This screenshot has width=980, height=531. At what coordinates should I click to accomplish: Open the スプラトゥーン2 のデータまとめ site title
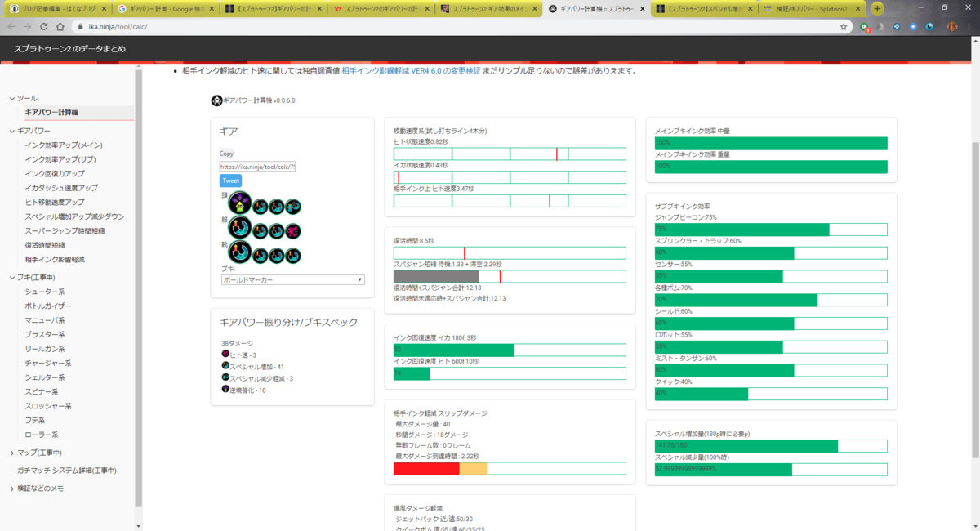[70, 48]
